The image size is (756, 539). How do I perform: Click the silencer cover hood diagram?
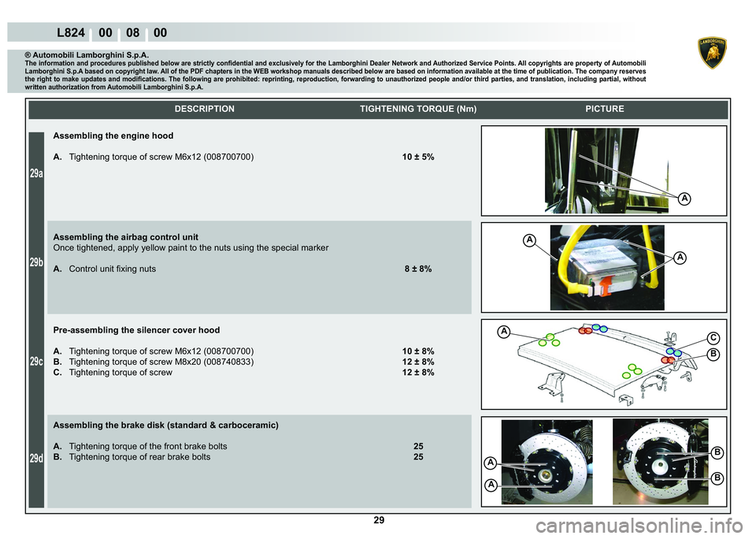[x=605, y=364]
